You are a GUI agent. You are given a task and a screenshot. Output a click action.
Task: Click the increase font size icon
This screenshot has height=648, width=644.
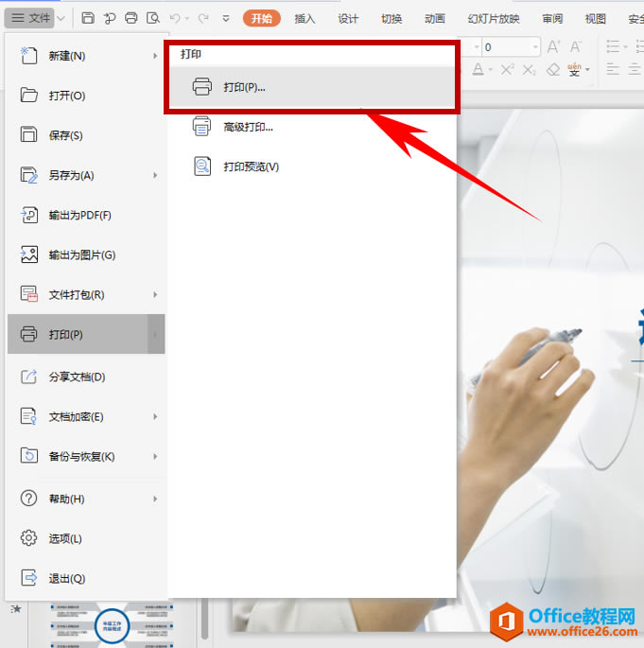[553, 46]
